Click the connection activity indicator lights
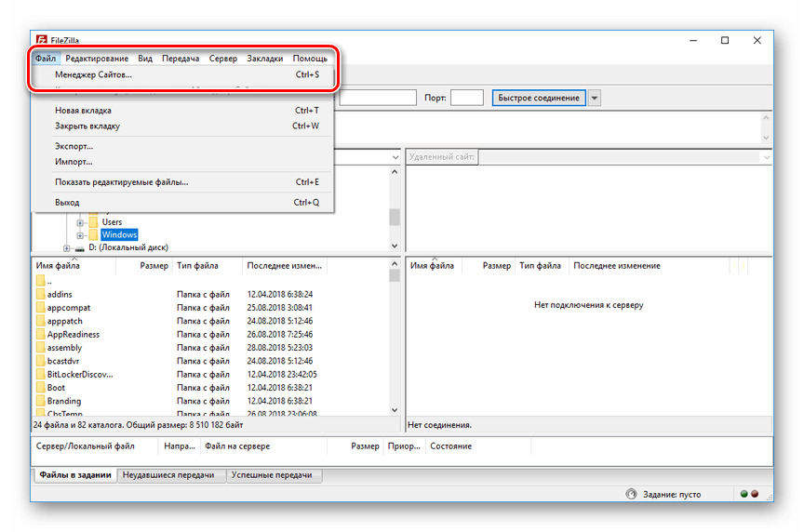The image size is (804, 532). pos(748,494)
